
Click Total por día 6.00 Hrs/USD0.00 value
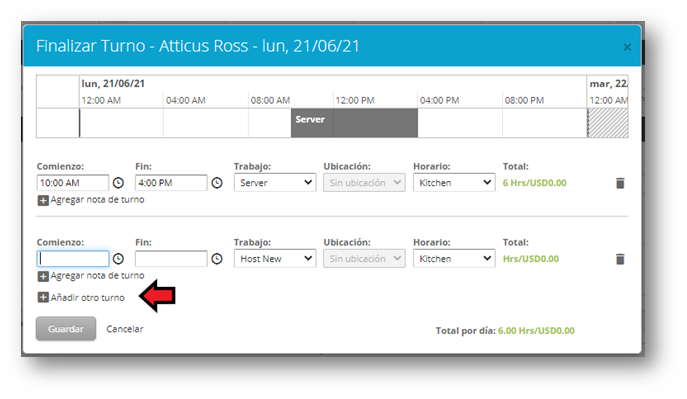pos(536,331)
